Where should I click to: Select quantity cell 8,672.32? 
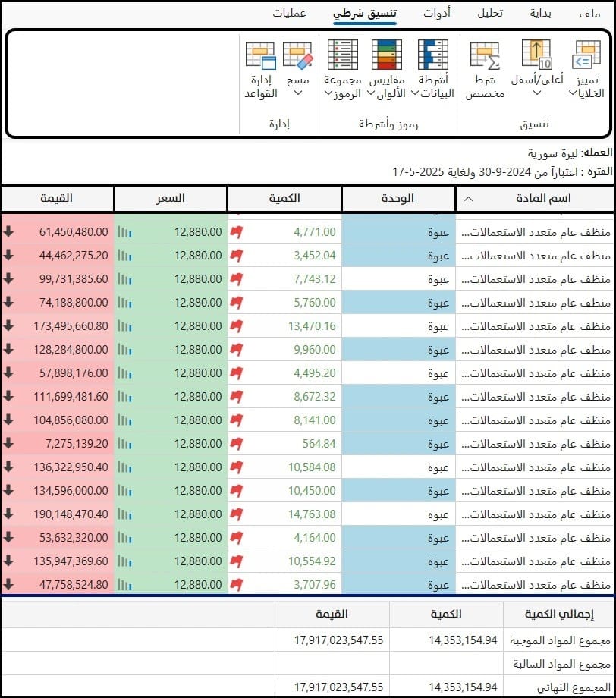coord(285,397)
